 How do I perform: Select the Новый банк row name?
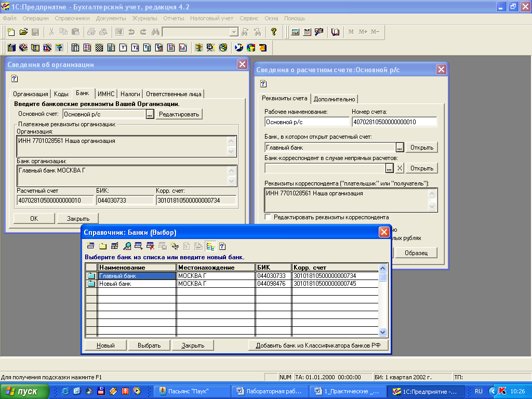click(x=137, y=284)
